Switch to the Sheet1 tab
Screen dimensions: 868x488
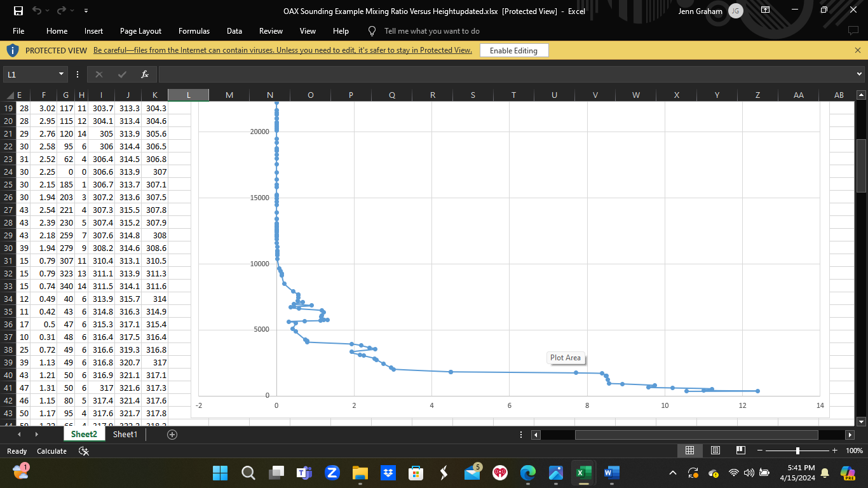point(125,435)
